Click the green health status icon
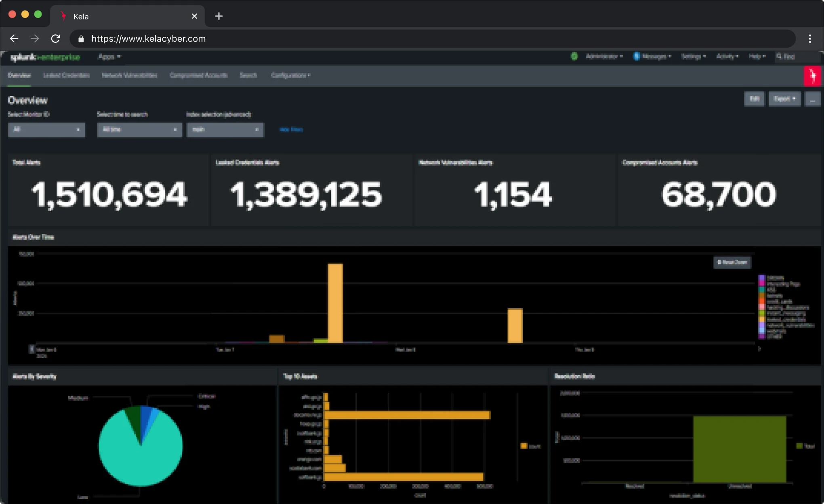Viewport: 824px width, 504px height. [574, 57]
